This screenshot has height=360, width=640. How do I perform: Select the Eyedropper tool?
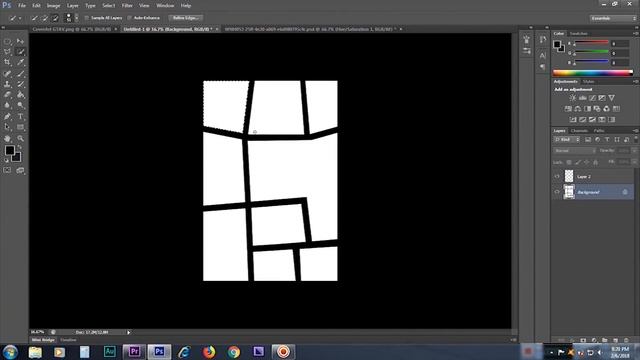pos(20,62)
